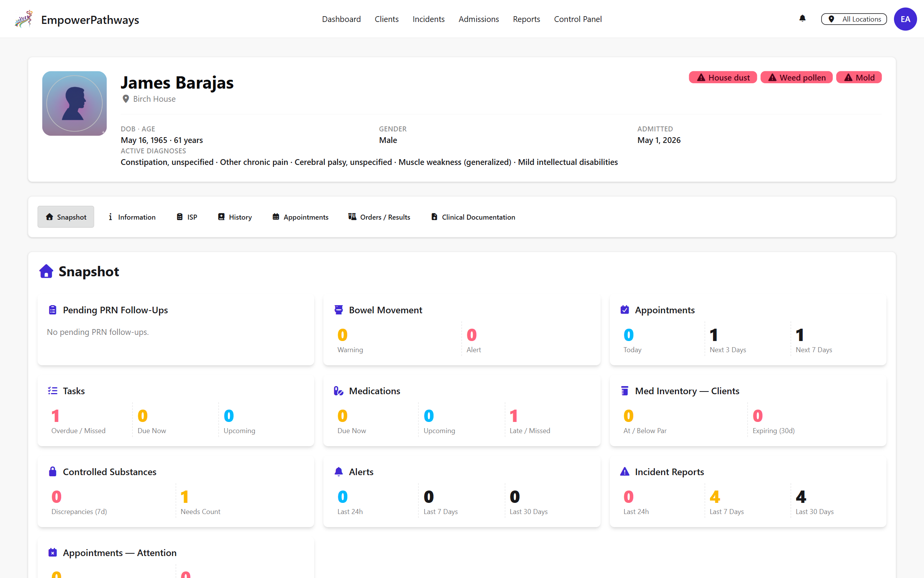Click 'No pending PRN follow-ups.' text
Image resolution: width=924 pixels, height=578 pixels.
point(98,332)
